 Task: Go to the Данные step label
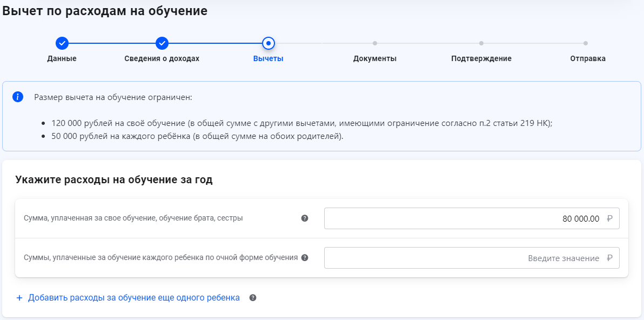pyautogui.click(x=62, y=58)
